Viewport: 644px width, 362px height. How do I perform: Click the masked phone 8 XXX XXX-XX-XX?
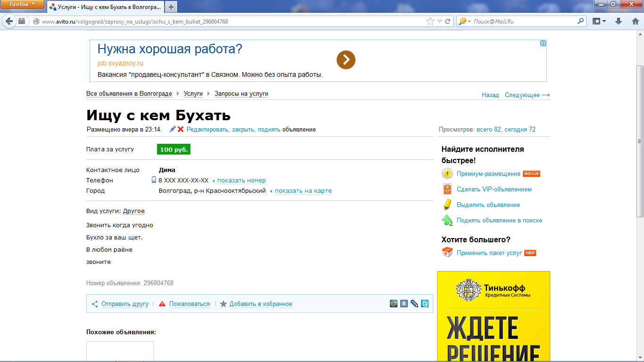click(x=183, y=181)
